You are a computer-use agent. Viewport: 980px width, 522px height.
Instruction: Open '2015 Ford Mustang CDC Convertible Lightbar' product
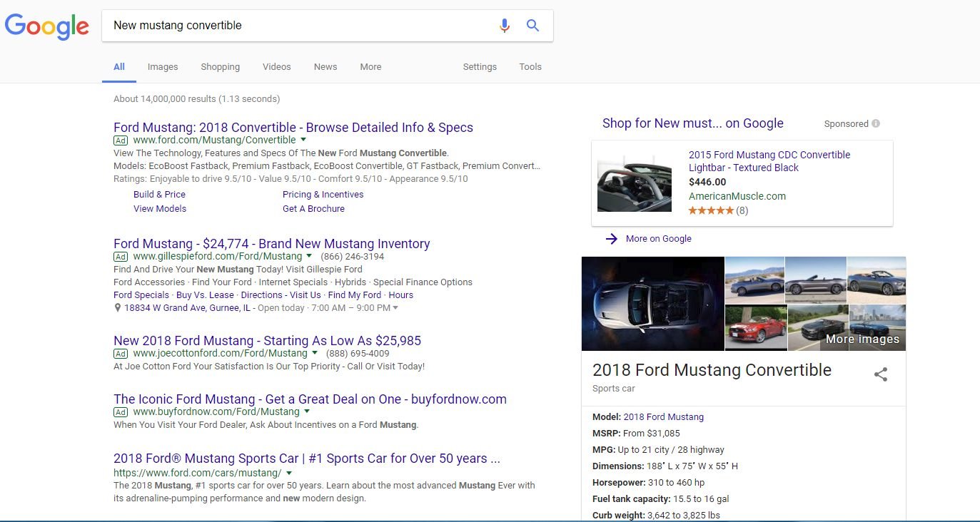coord(769,161)
